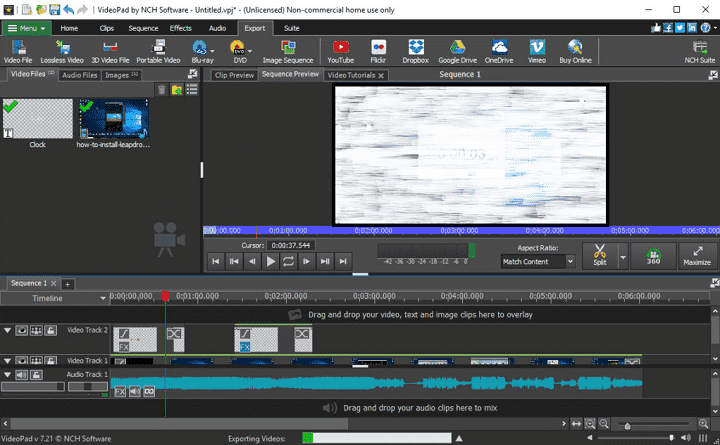720x445 pixels.
Task: Zoom in on the timeline
Action: (x=703, y=424)
